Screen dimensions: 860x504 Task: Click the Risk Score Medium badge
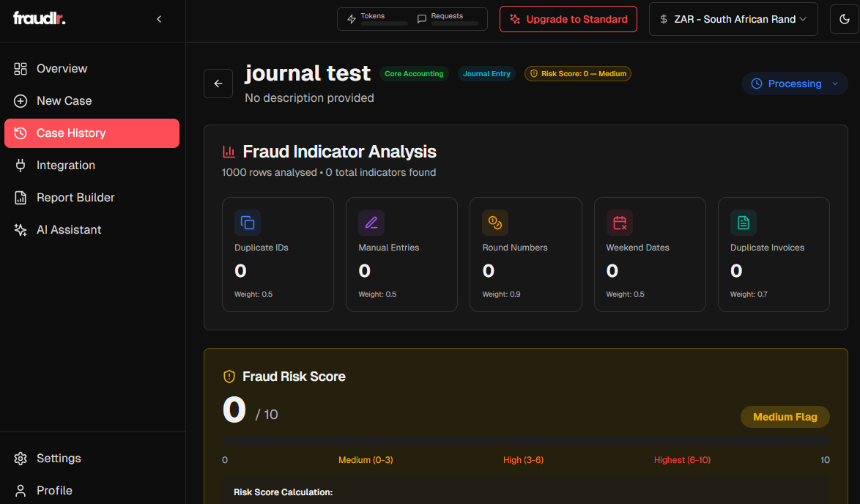577,73
